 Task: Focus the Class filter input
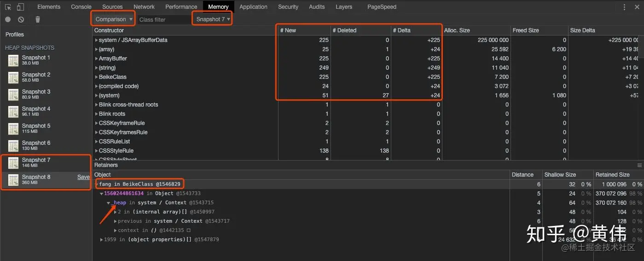coord(164,19)
